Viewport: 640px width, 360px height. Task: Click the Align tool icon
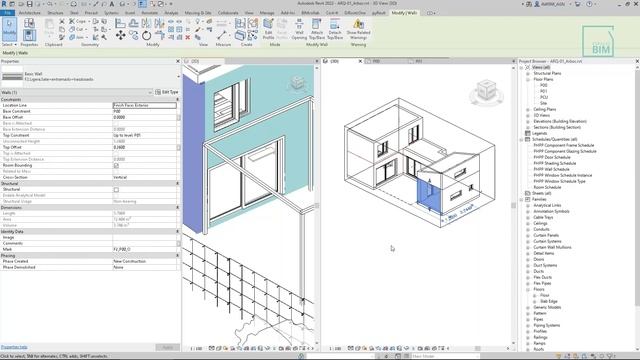click(x=120, y=23)
